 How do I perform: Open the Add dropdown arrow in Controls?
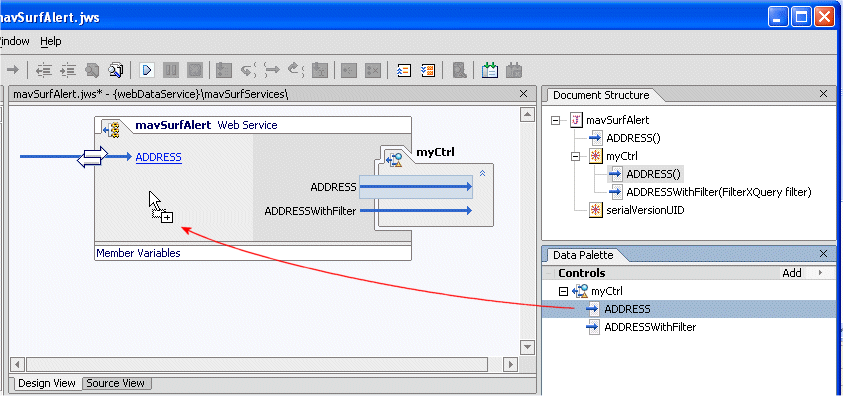point(820,273)
